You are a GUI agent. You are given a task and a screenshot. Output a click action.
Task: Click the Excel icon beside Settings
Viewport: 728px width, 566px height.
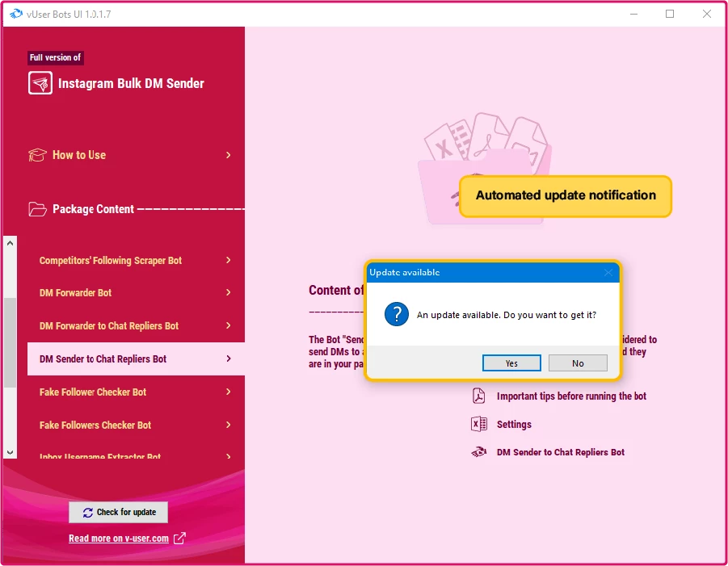pos(478,424)
